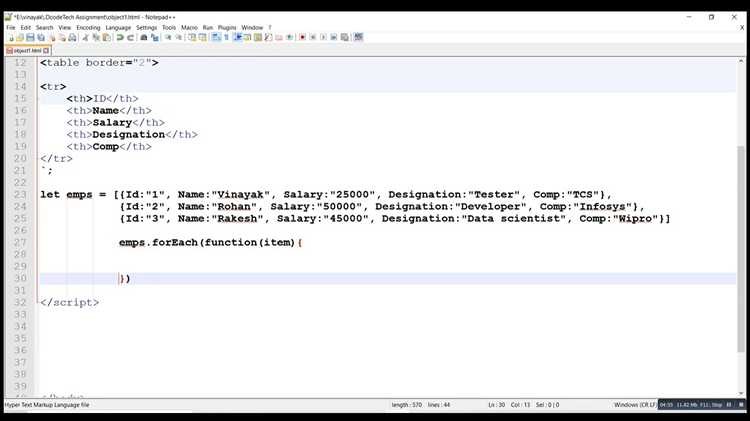
Task: Open the ? help menu
Action: coord(270,28)
